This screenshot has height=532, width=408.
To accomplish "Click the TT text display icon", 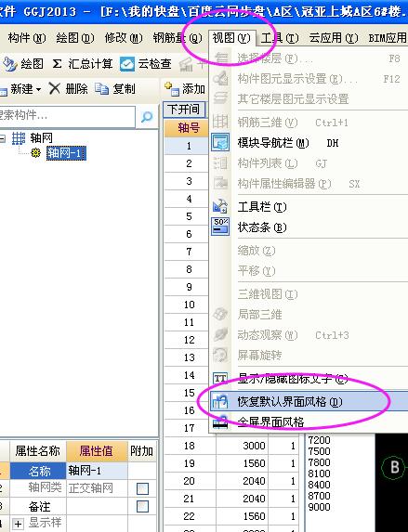I will pyautogui.click(x=220, y=378).
